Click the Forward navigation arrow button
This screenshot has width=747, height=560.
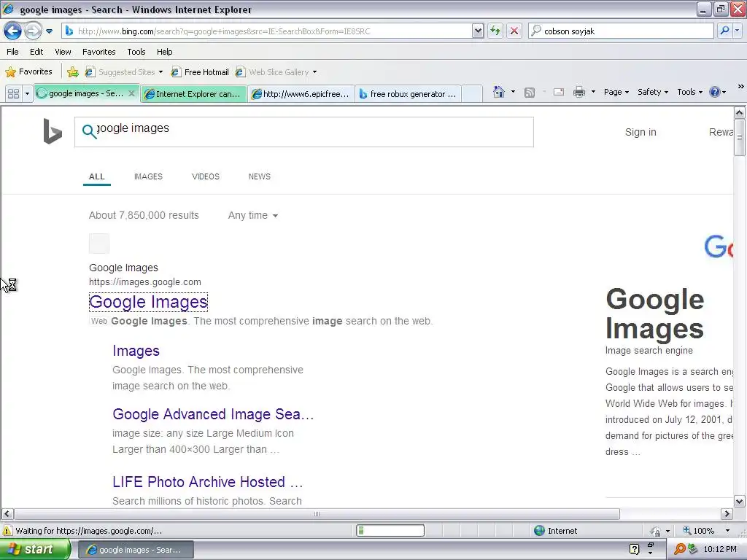(33, 31)
